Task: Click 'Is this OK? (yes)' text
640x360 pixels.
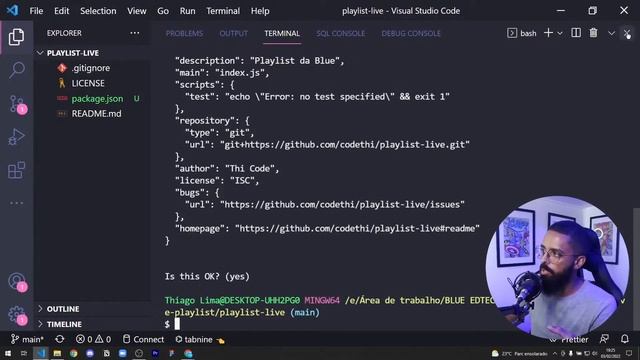Action: pos(207,276)
